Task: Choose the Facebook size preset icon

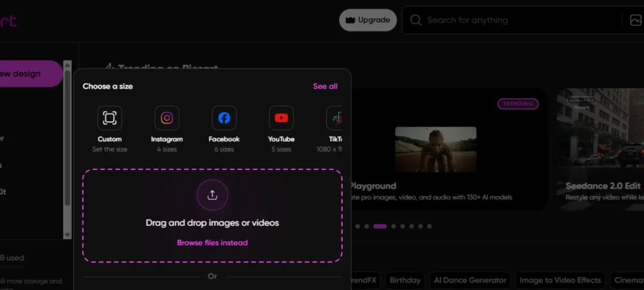Action: click(x=224, y=118)
